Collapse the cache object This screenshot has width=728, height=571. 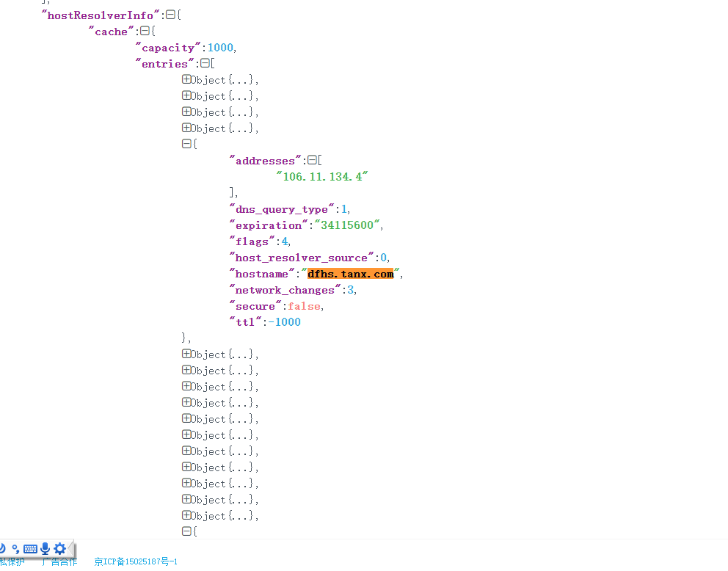(x=145, y=31)
